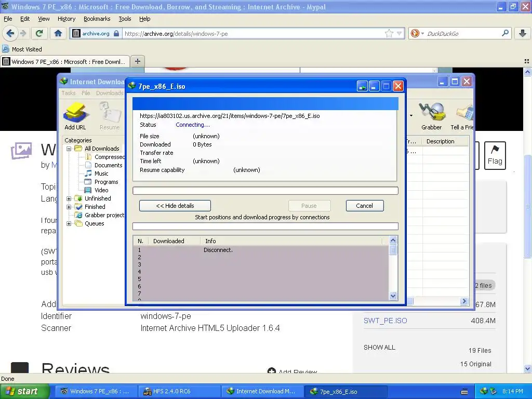
Task: Click the Description column header in IDM
Action: pos(445,141)
